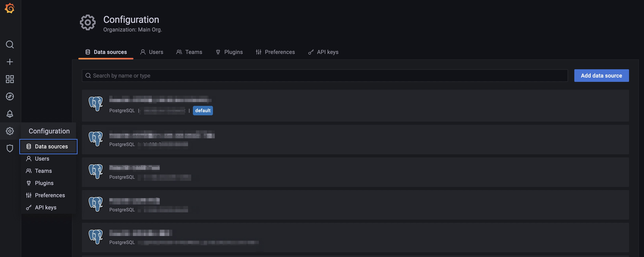Click the PostgreSQL elephant icon of default data source
Image resolution: width=644 pixels, height=257 pixels.
[96, 104]
